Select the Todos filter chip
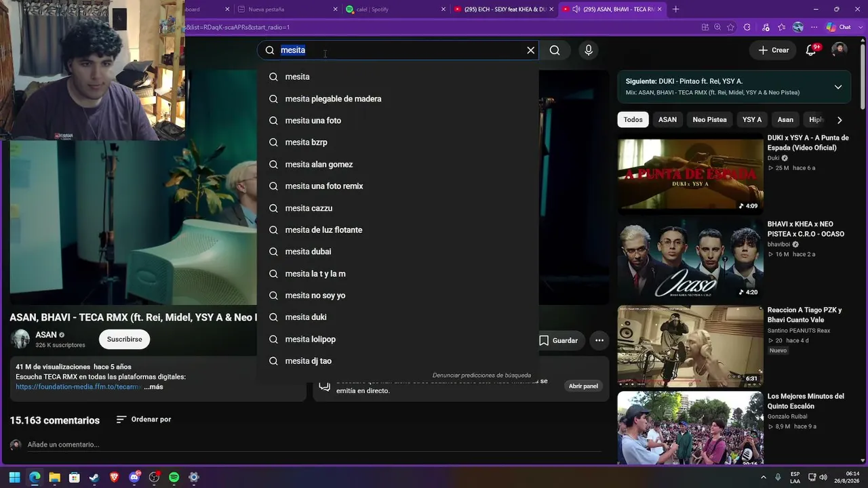This screenshot has width=868, height=488. click(633, 120)
